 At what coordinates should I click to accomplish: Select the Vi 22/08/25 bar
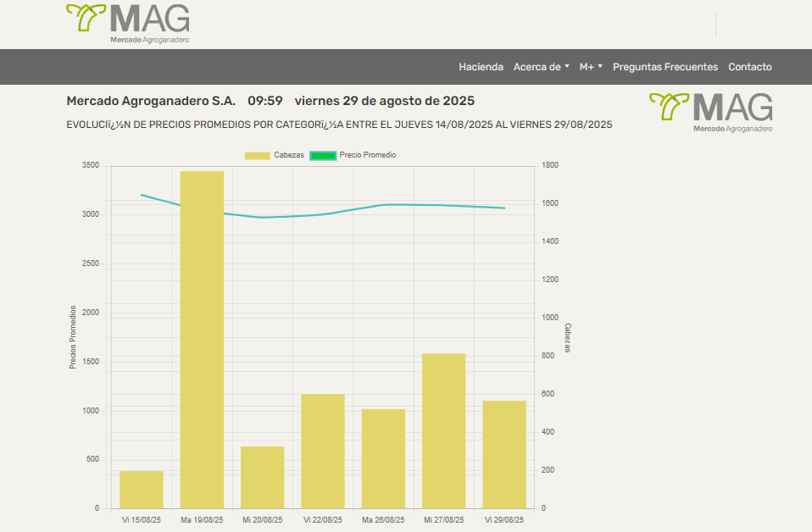pos(323,452)
